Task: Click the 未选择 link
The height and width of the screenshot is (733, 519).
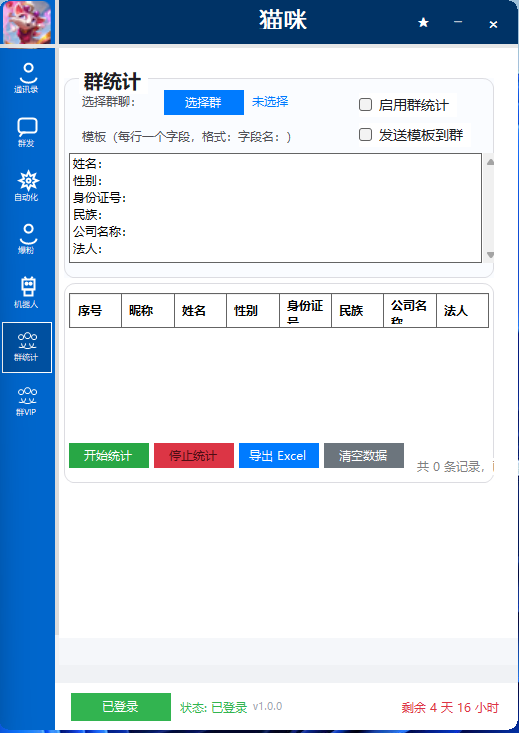Action: coord(270,101)
